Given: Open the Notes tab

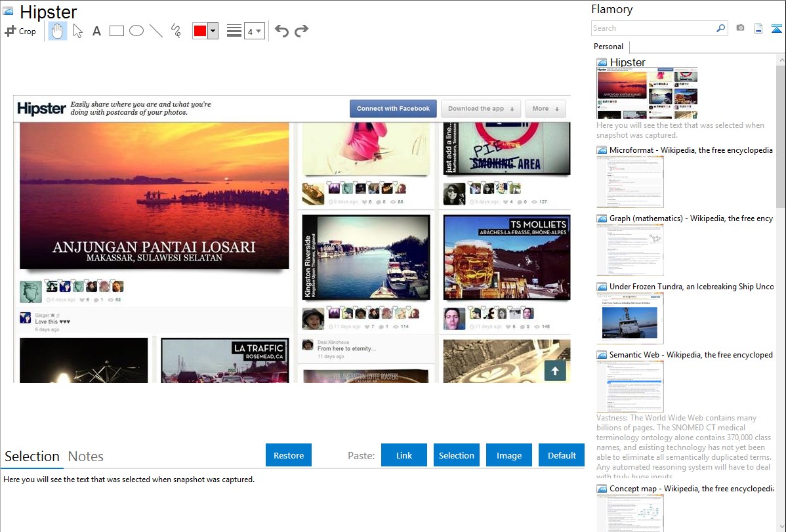Looking at the screenshot, I should coord(86,457).
